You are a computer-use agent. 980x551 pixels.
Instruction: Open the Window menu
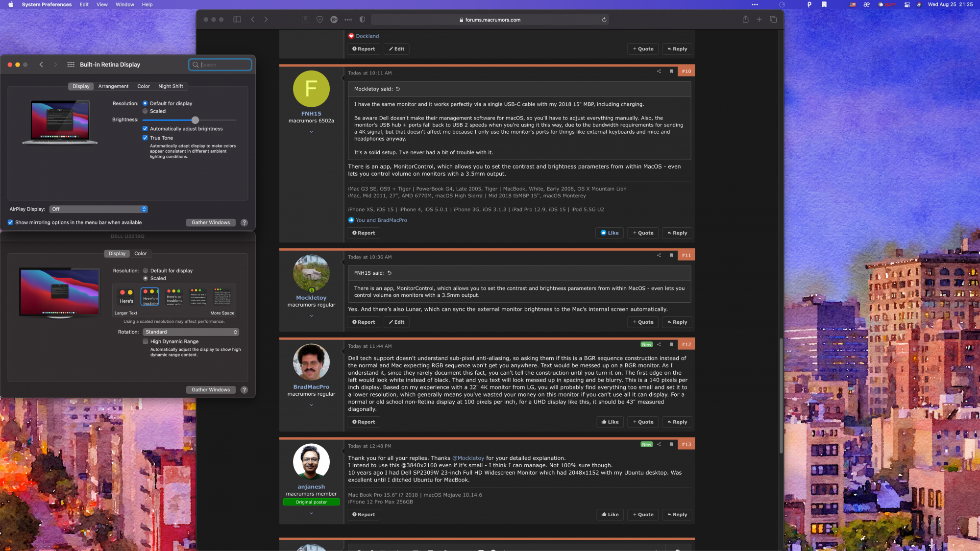point(124,4)
